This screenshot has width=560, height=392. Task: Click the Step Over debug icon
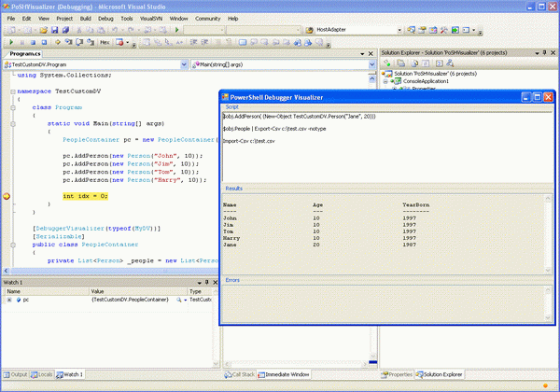pyautogui.click(x=79, y=42)
